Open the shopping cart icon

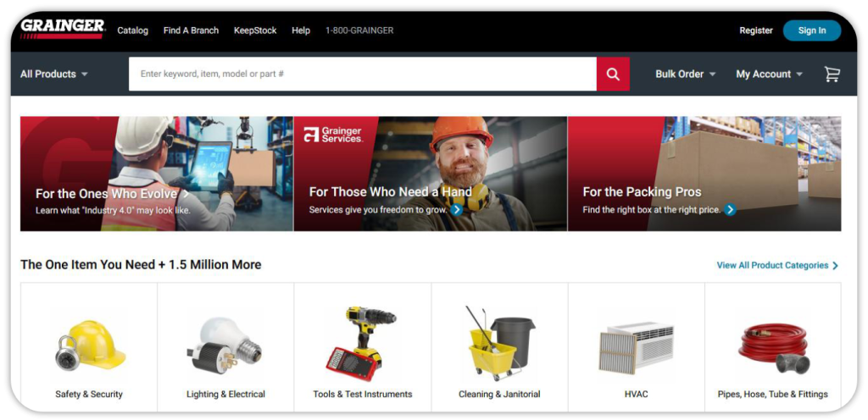click(x=832, y=74)
